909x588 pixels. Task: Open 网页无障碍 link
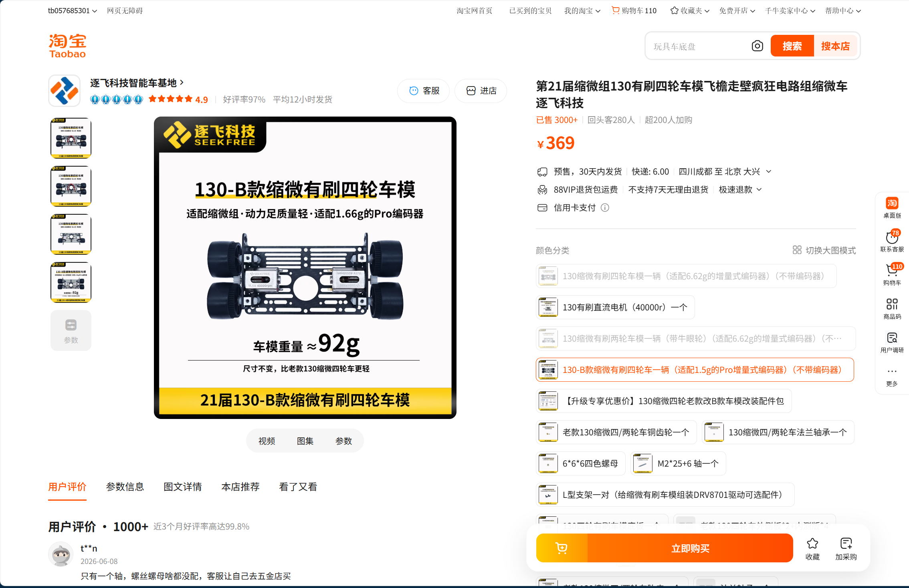coord(125,10)
